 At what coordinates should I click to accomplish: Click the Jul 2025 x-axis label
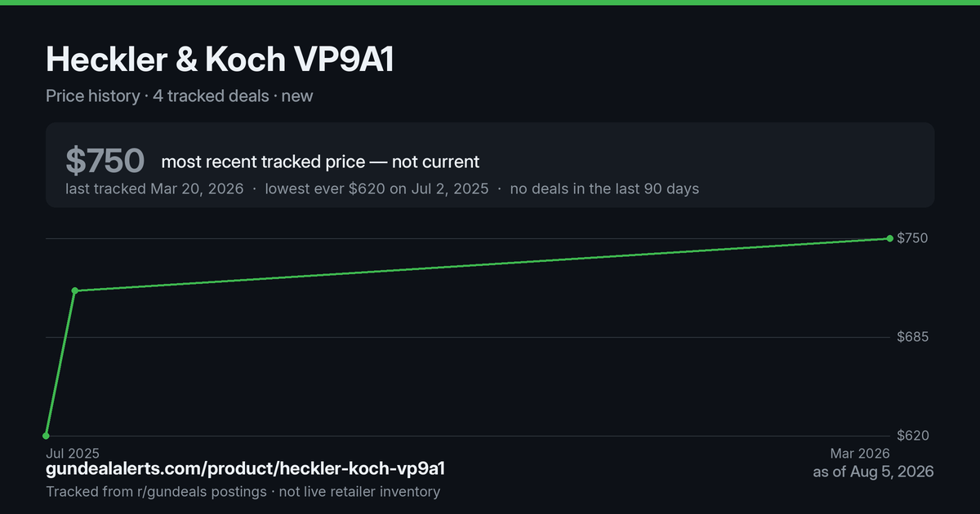point(73,453)
